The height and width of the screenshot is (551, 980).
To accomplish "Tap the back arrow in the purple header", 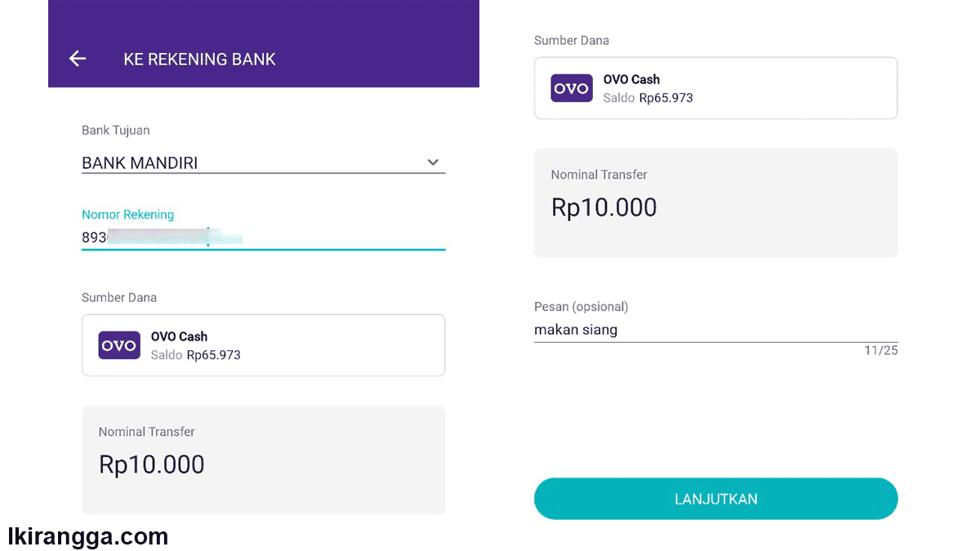I will pos(78,58).
